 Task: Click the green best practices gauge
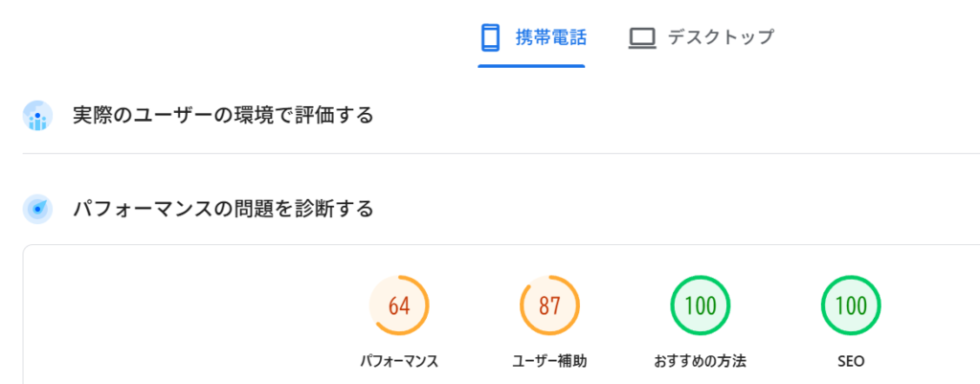700,306
